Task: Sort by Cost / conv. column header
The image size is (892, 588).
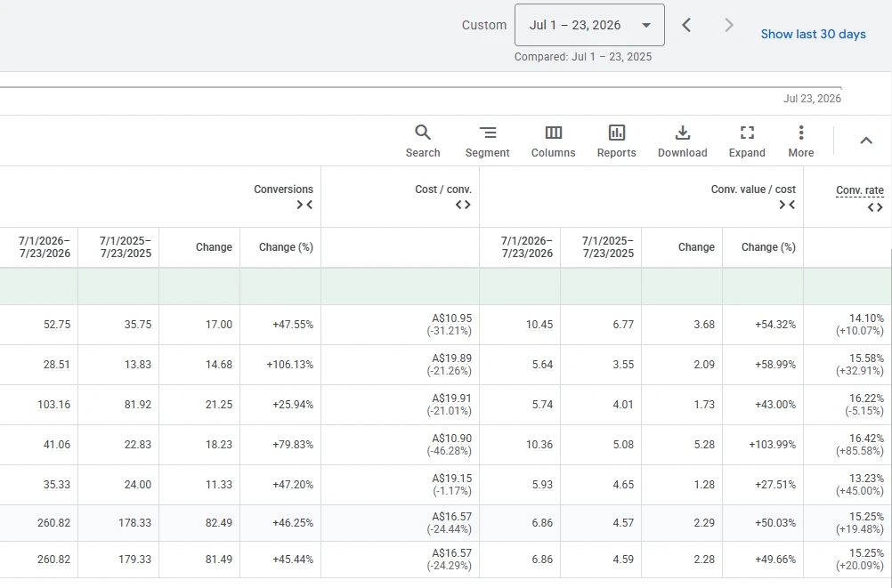Action: [x=443, y=189]
